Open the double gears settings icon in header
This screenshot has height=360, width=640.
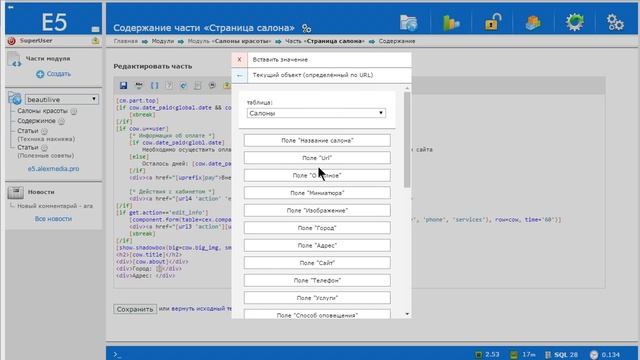point(615,22)
